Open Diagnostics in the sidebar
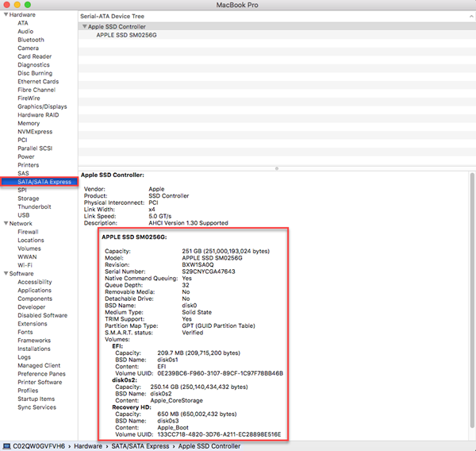 33,65
